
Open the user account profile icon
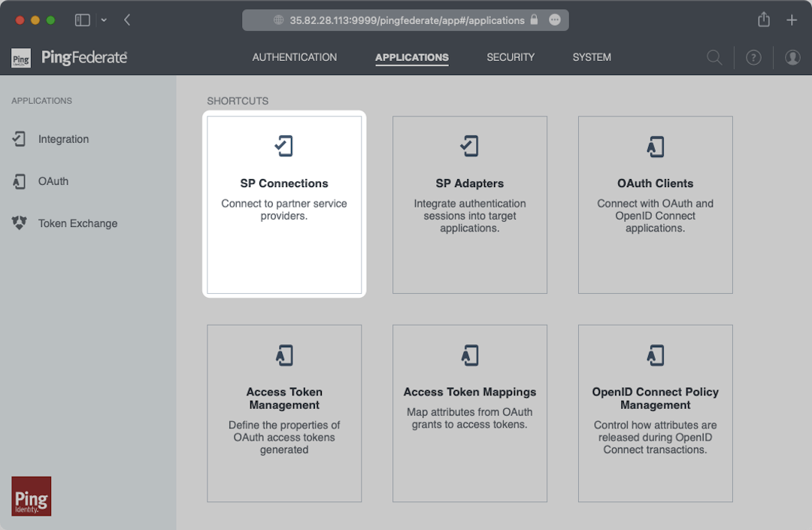pyautogui.click(x=792, y=58)
